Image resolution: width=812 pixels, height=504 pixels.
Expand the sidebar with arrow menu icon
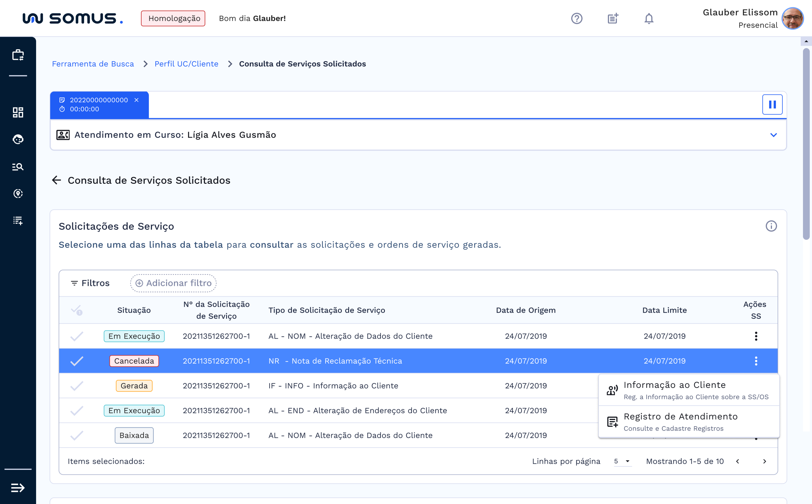(18, 488)
